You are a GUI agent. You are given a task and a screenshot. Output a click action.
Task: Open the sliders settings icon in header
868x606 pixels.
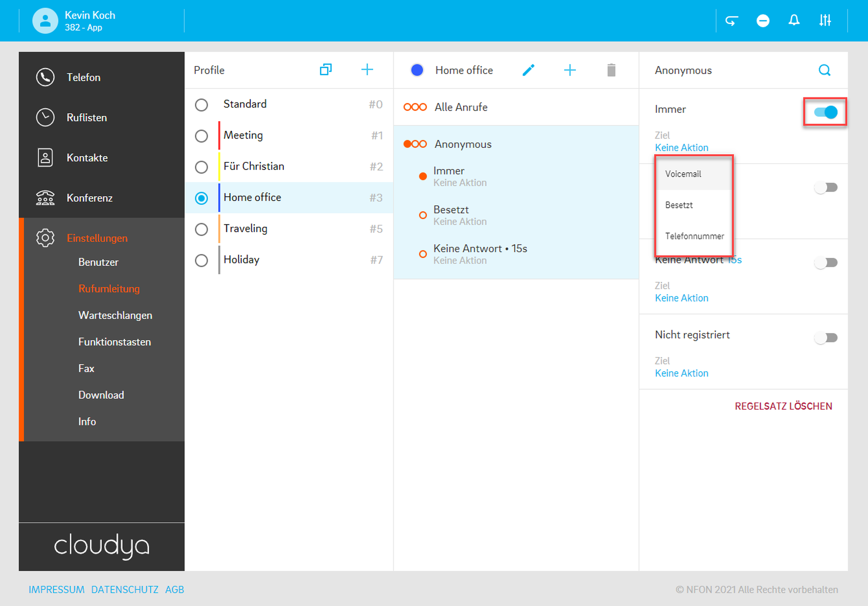tap(825, 20)
